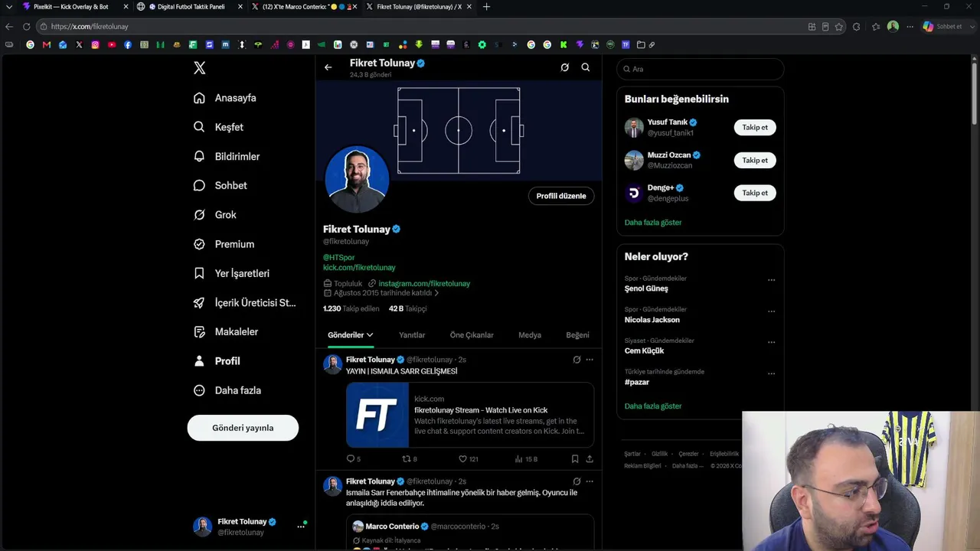
Task: Switch to the X'te Marco Conterio browser tab
Action: [304, 7]
